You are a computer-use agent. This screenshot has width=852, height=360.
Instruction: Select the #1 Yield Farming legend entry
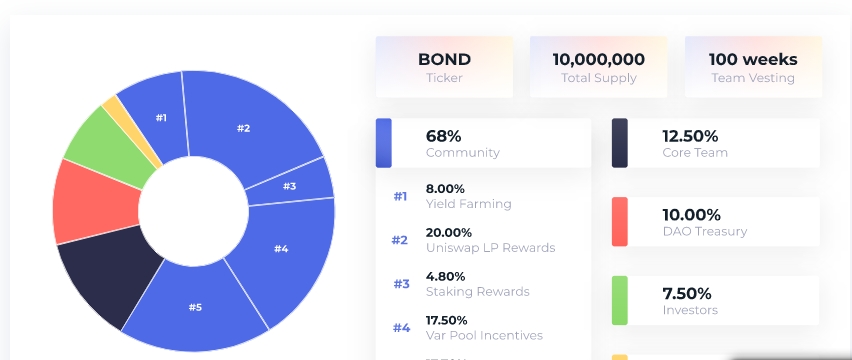[x=453, y=196]
